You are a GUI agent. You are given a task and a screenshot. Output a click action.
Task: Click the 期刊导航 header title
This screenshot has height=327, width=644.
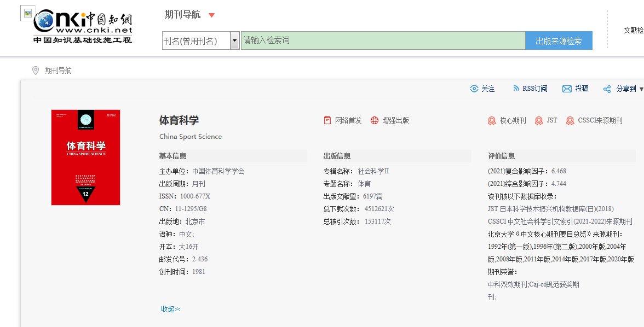[183, 15]
